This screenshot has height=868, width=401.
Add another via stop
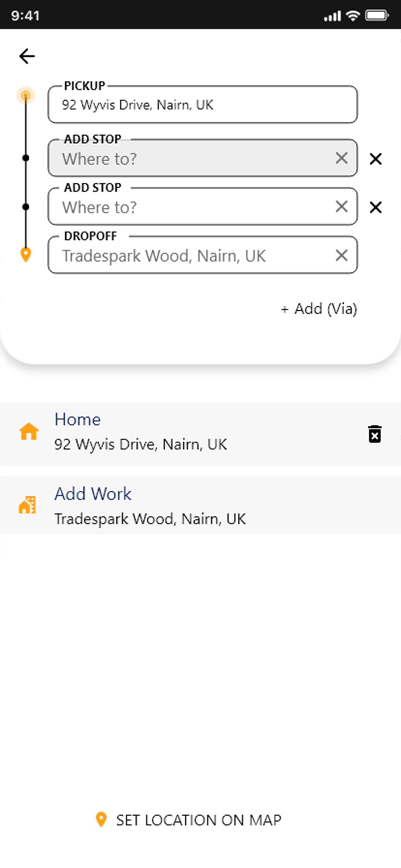(x=319, y=309)
